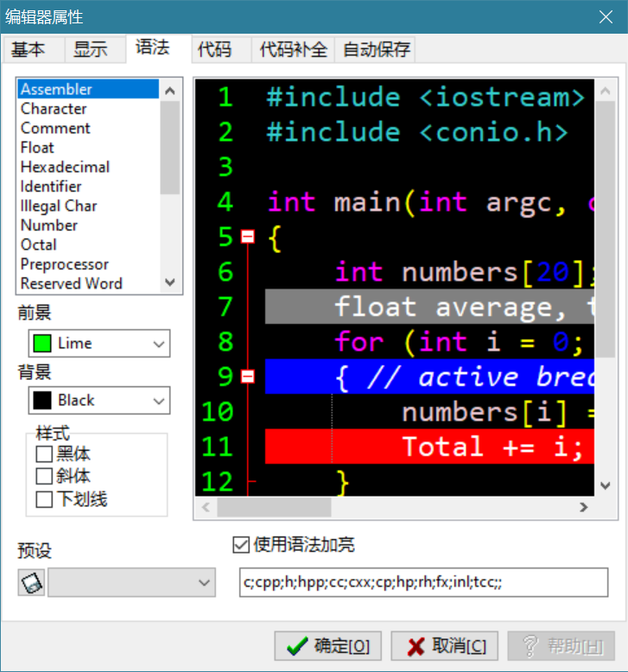Switch to the 代码补全 tab
Viewport: 628px width, 672px height.
294,50
